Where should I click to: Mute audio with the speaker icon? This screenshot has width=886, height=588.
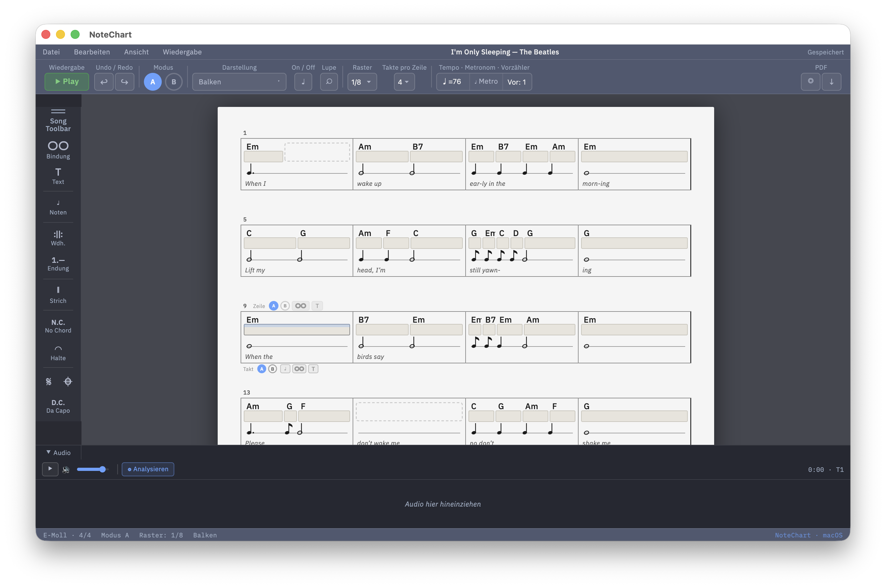[66, 470]
